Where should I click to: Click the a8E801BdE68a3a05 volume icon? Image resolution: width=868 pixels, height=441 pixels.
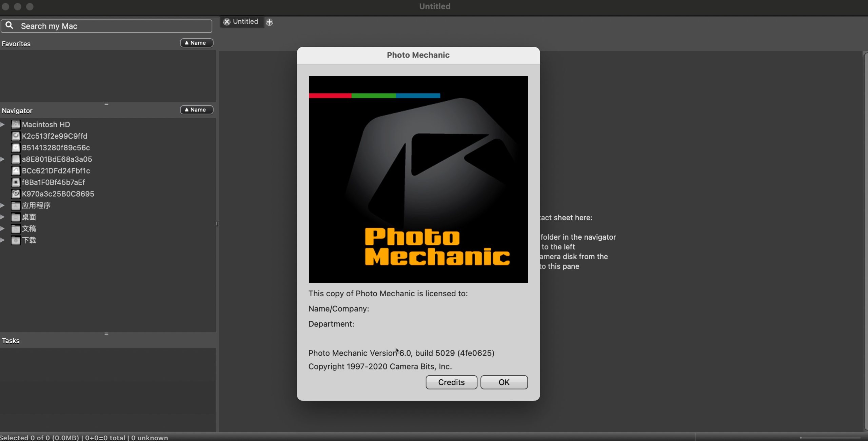pos(16,159)
